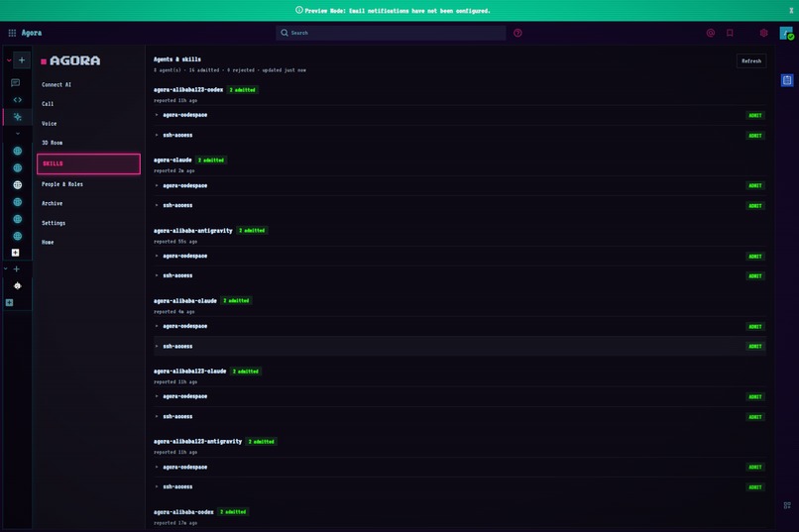Open the blue clipboard icon on right rail
Image resolution: width=799 pixels, height=532 pixels.
[x=787, y=80]
